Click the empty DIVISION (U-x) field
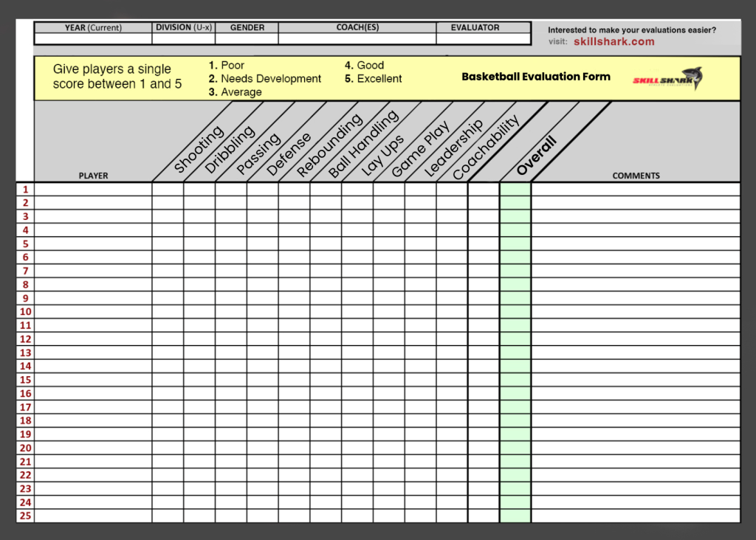756x540 pixels. coord(184,38)
